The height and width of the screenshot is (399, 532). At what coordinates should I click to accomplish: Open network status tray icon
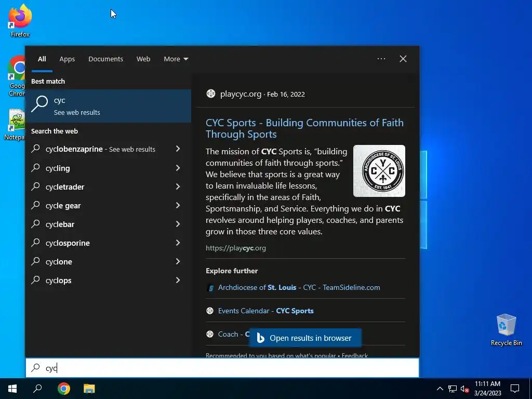pyautogui.click(x=453, y=389)
